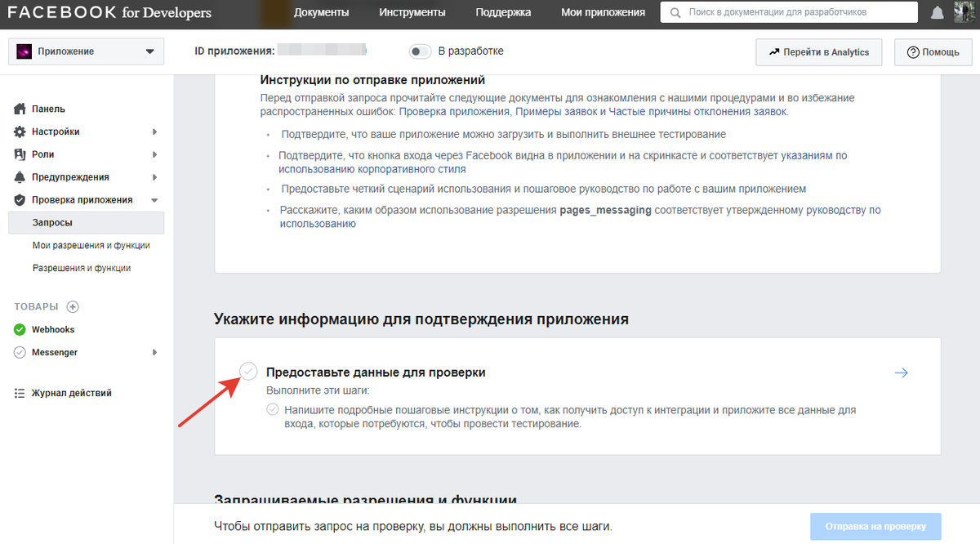Click Перейти в Analytics button
Viewport: 980px width, 544px height.
(x=819, y=51)
